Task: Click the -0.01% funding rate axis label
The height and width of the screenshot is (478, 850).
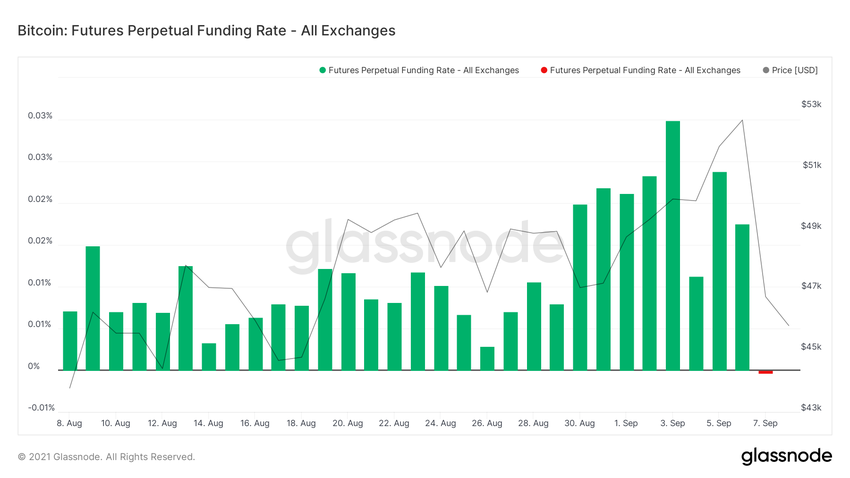Action: pos(41,408)
